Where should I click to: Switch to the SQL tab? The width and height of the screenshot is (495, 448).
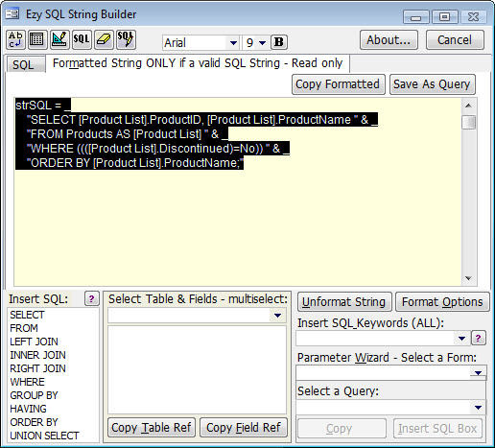point(23,65)
